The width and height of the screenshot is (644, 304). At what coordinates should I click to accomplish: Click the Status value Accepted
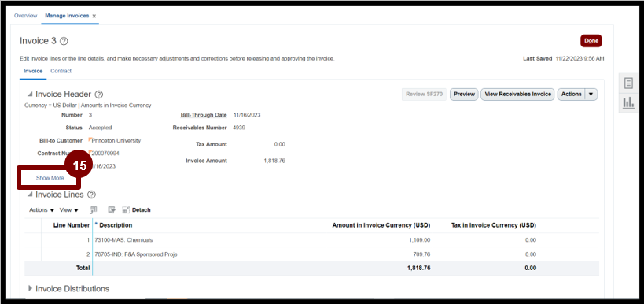point(100,128)
